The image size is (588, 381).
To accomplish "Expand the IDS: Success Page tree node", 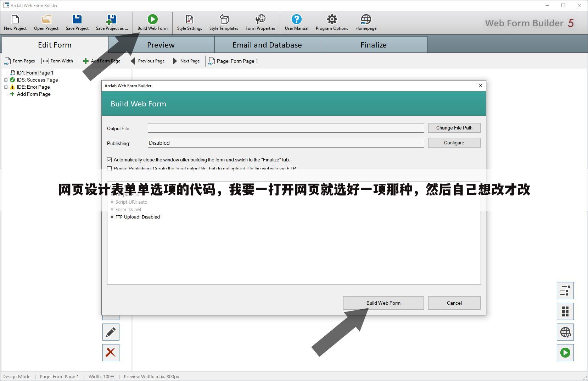I will pos(6,80).
